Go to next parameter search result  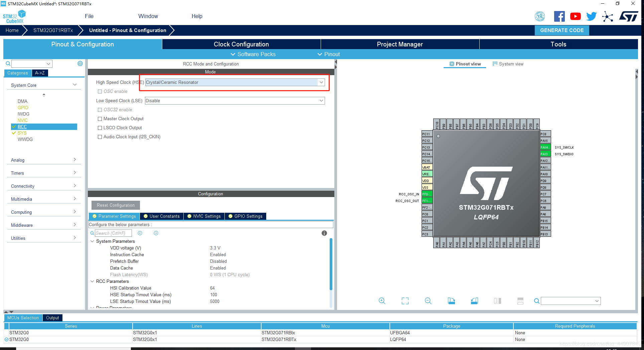coord(156,233)
